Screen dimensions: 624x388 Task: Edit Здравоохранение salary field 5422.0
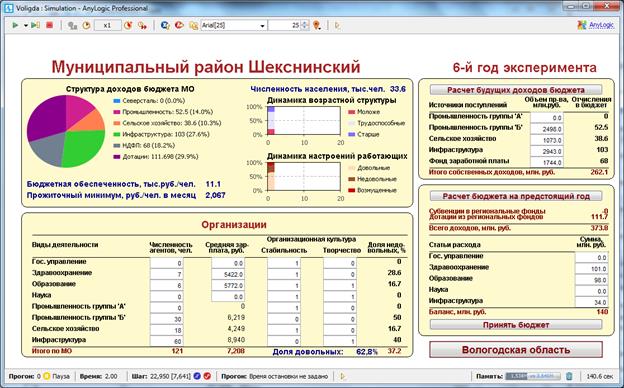[x=228, y=275]
